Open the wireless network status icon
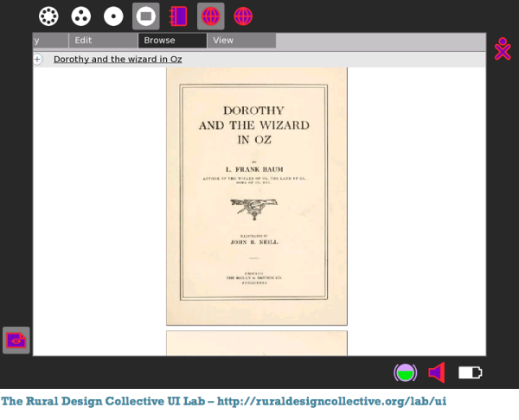This screenshot has height=420, width=519. (405, 372)
